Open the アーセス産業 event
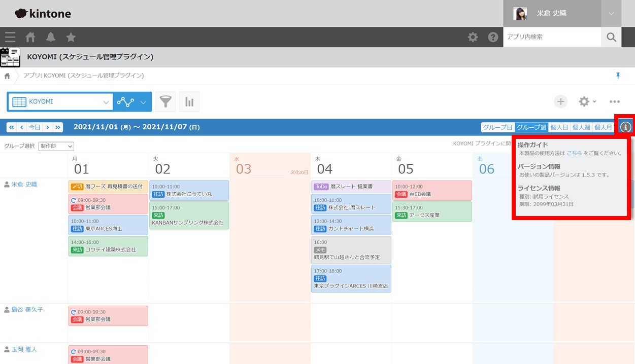 click(x=432, y=211)
